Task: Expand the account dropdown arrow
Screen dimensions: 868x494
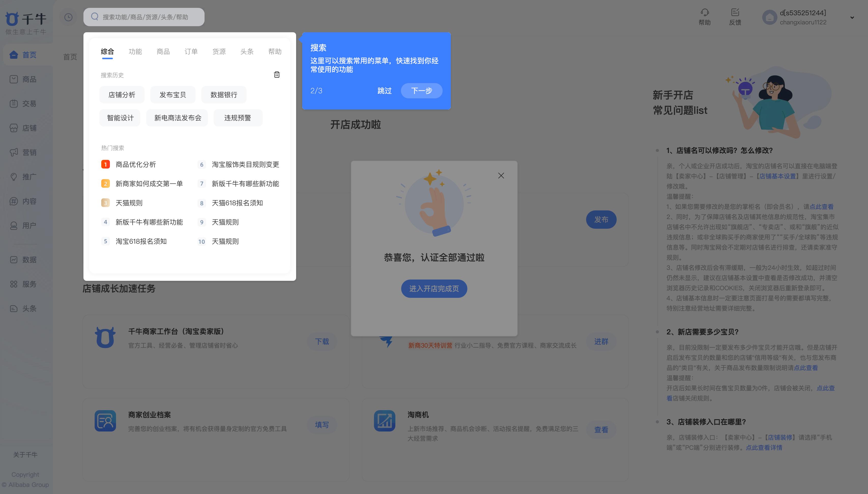Action: pyautogui.click(x=852, y=18)
